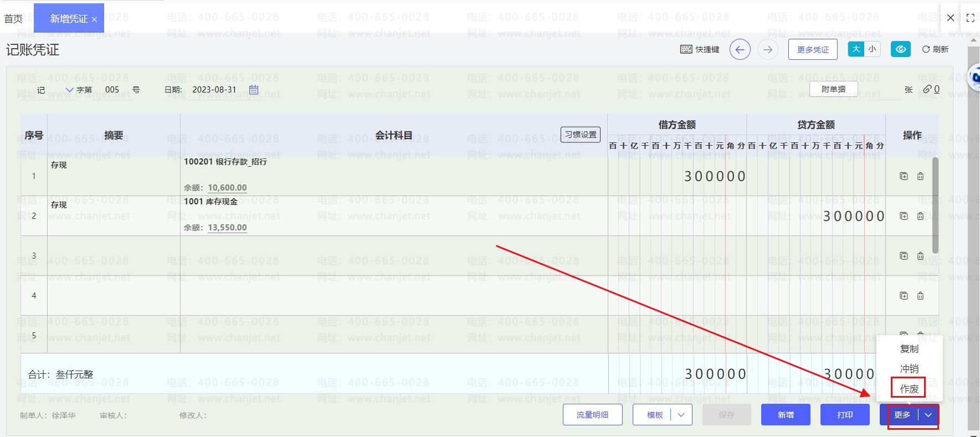Select 作废 from the more menu
Image resolution: width=980 pixels, height=437 pixels.
pos(909,389)
